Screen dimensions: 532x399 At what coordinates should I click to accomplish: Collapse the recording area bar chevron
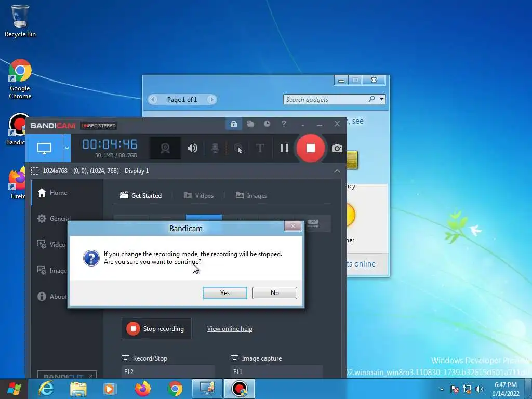(x=337, y=171)
